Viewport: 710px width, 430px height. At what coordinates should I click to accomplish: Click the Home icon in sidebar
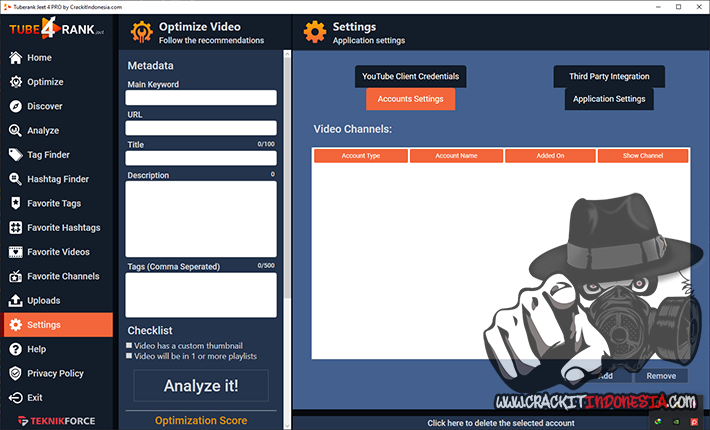point(16,58)
